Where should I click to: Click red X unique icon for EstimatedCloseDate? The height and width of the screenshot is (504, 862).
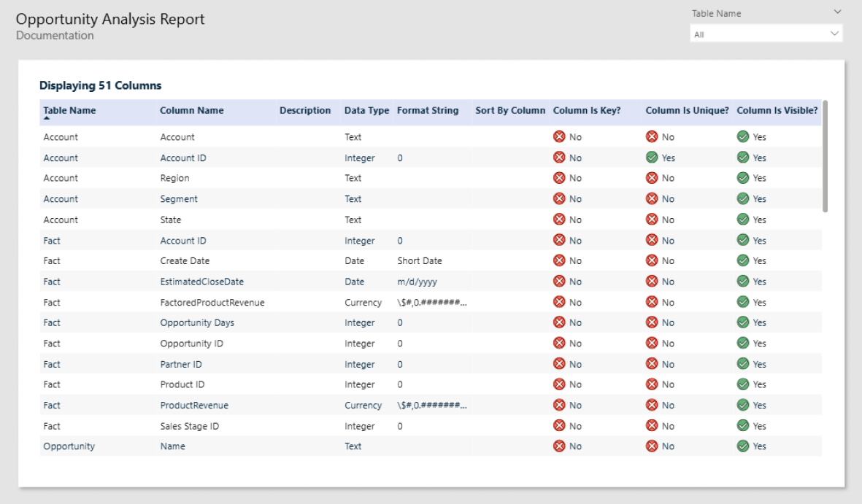[x=652, y=282]
